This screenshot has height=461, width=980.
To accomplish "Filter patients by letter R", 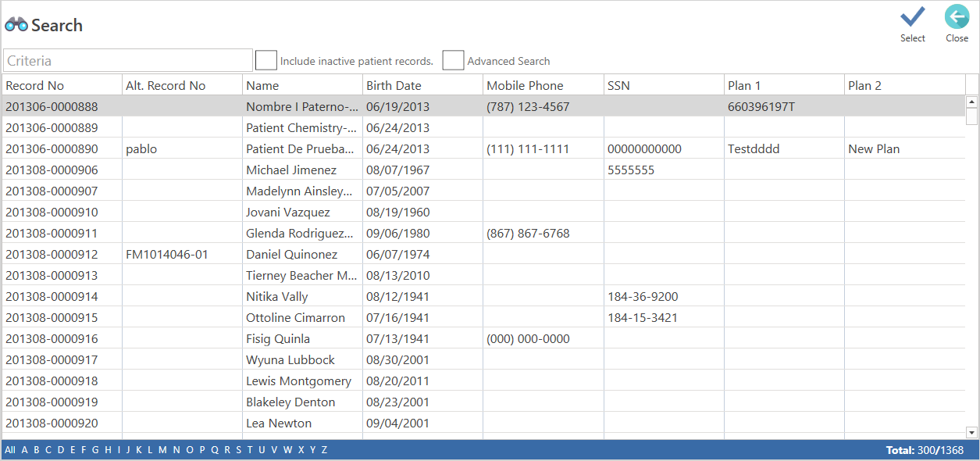I will (x=227, y=450).
